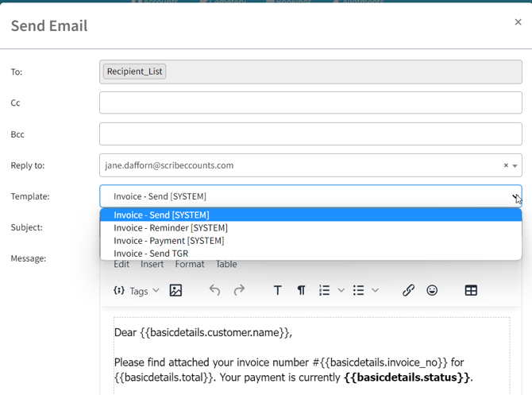Open text formatting T icon
This screenshot has height=395, width=532.
(278, 290)
